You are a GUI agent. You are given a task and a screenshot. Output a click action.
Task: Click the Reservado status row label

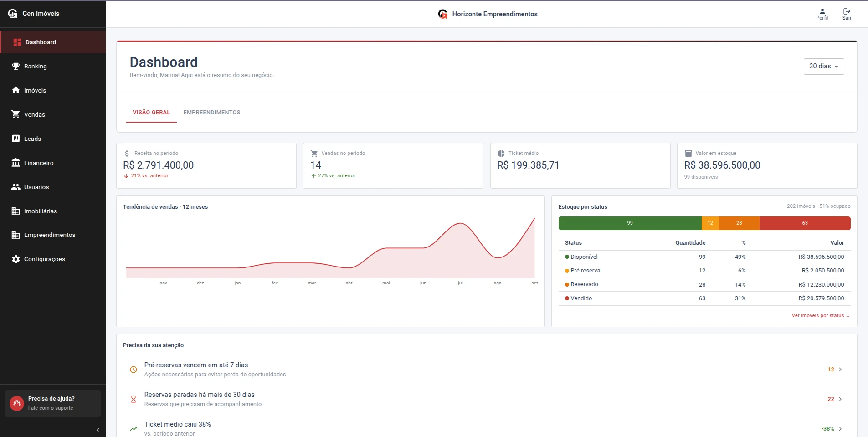click(584, 284)
